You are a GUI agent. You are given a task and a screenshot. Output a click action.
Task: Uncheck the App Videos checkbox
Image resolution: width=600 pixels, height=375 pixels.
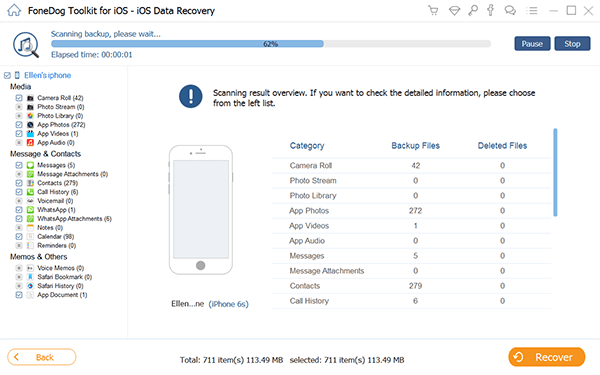point(19,134)
